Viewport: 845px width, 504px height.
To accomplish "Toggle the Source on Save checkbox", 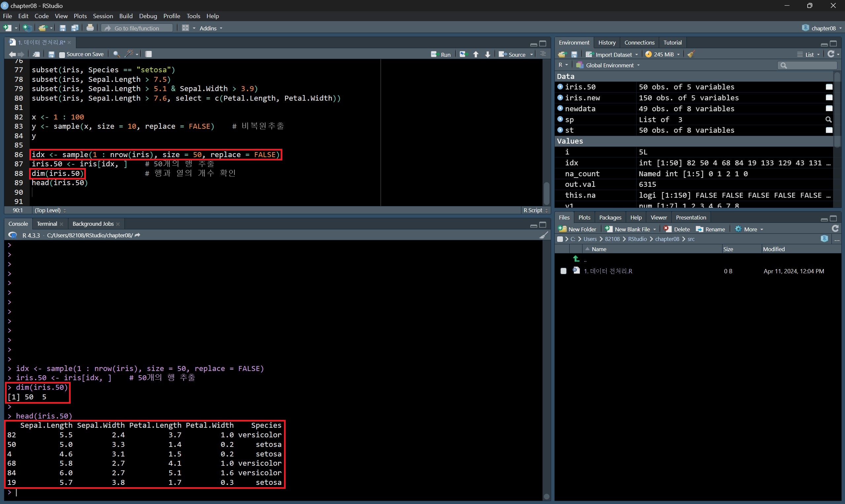I will pyautogui.click(x=62, y=54).
